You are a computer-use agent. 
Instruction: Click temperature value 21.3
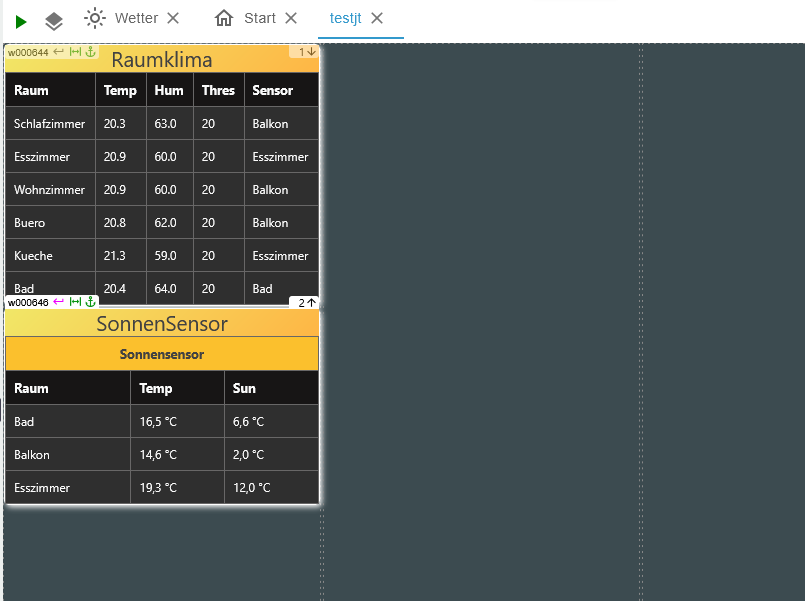(114, 256)
